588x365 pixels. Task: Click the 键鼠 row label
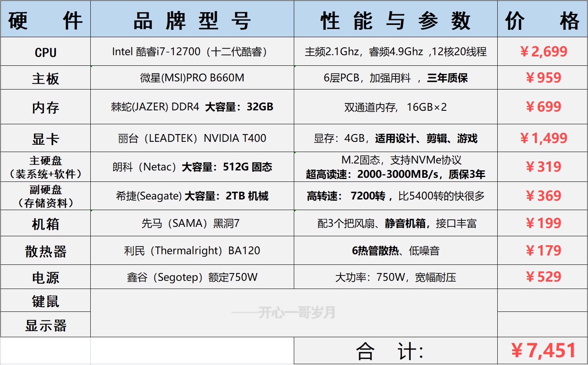click(45, 300)
